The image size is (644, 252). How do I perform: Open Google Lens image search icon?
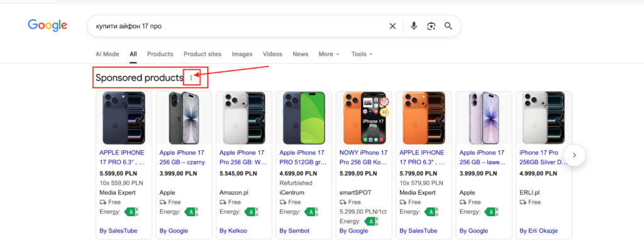coord(431,26)
